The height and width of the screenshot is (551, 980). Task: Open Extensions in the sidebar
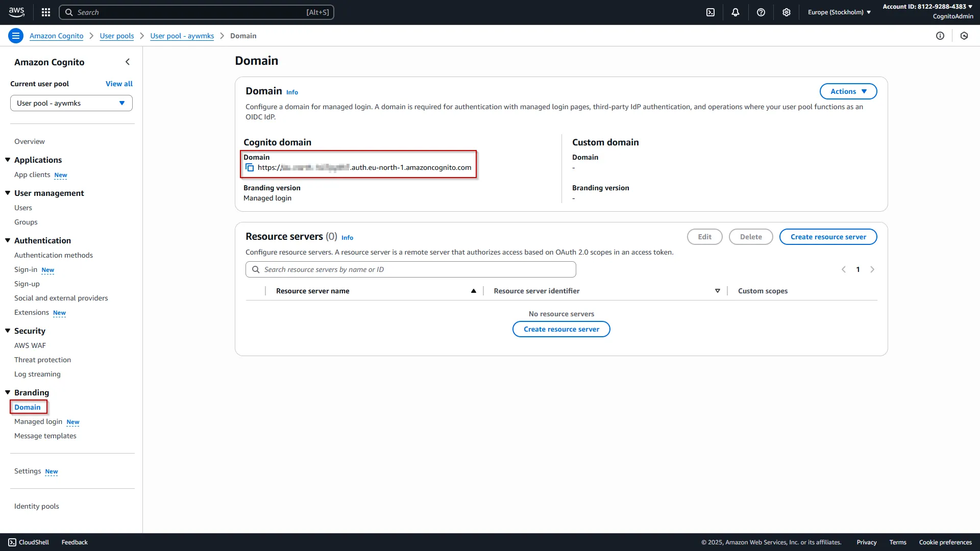coord(32,312)
